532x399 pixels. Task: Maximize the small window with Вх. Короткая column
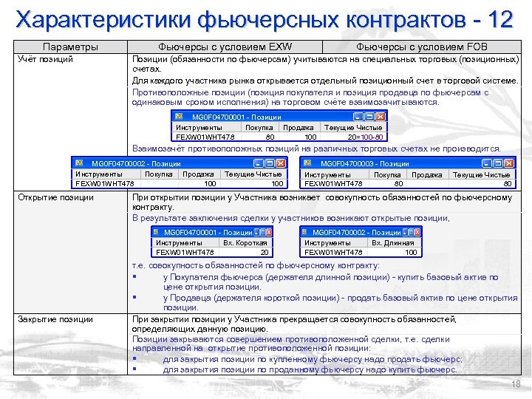point(262,233)
